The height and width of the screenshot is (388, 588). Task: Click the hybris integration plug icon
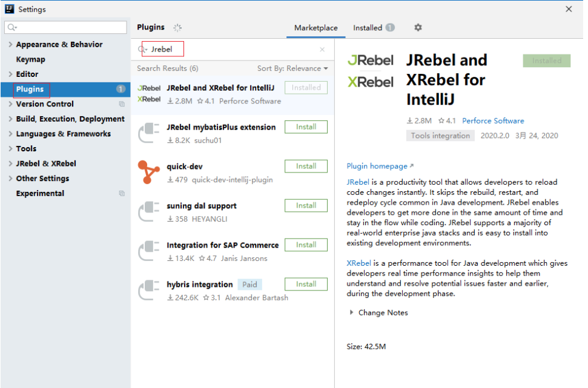point(149,290)
